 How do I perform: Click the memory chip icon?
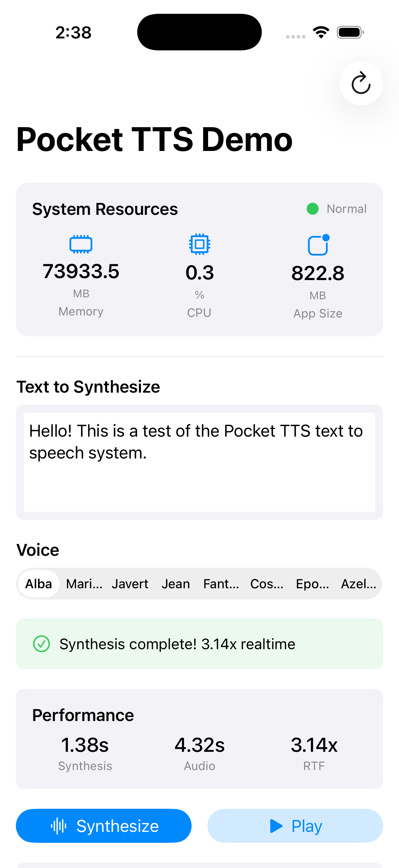81,244
